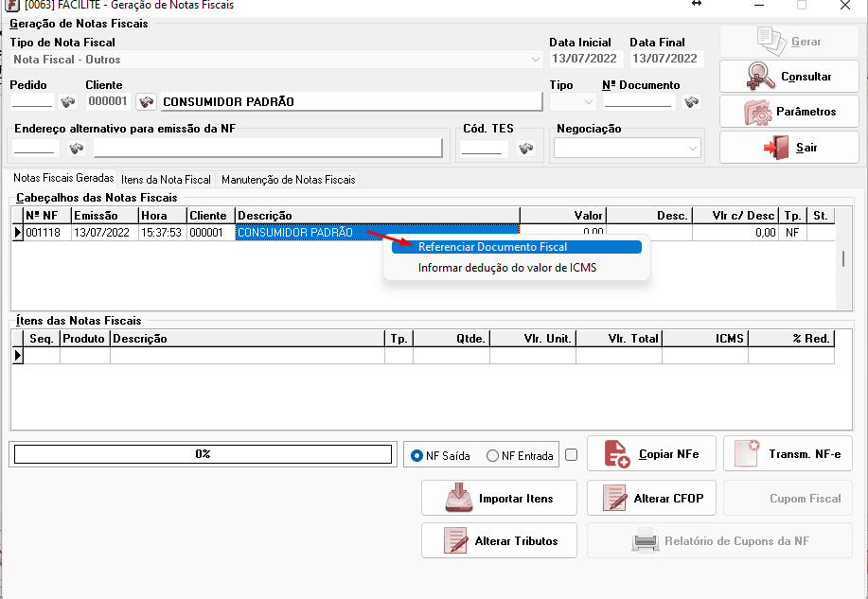
Task: Switch to the Notas Fiscais Geradas tab
Action: [x=63, y=178]
